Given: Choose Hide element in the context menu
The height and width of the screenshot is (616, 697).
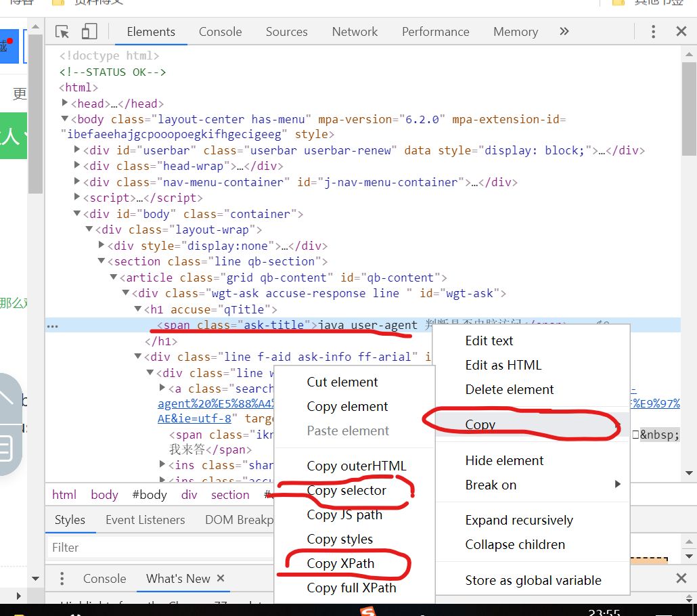Looking at the screenshot, I should pos(504,460).
